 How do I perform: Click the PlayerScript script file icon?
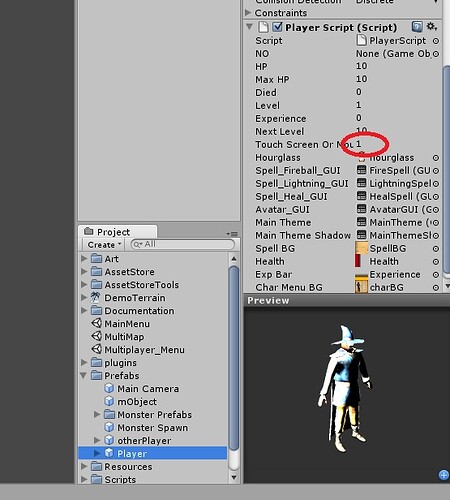[x=361, y=41]
